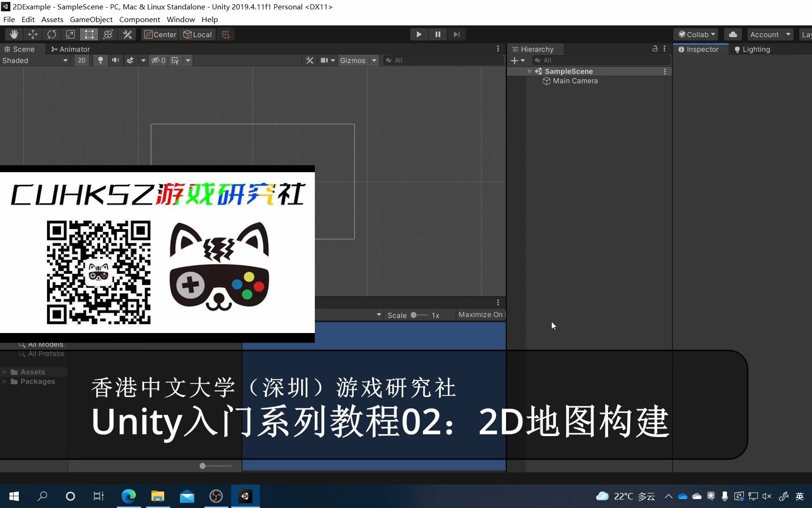Viewport: 812px width, 508px height.
Task: Toggle grid snapping icon
Action: [226, 34]
